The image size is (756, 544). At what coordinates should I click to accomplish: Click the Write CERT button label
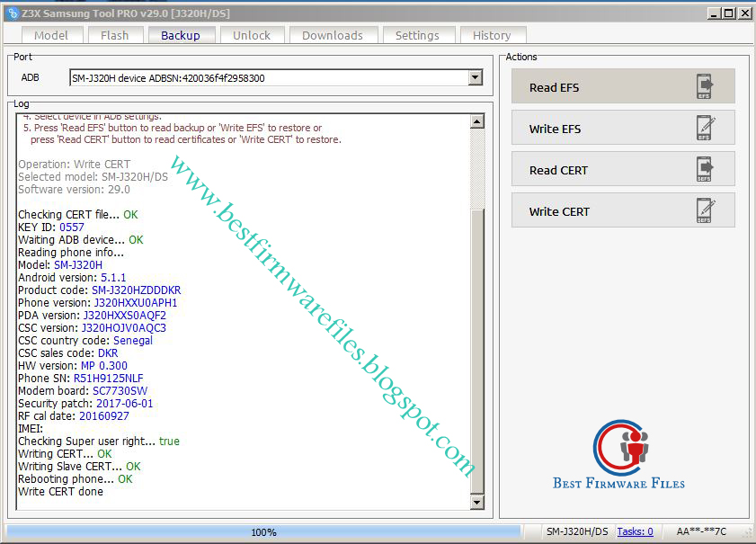[x=559, y=212]
